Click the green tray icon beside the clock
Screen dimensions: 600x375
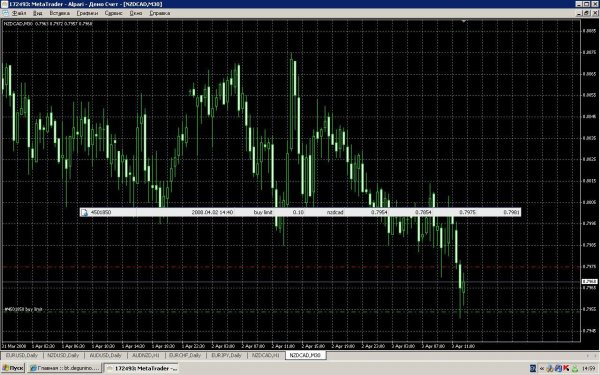(575, 368)
